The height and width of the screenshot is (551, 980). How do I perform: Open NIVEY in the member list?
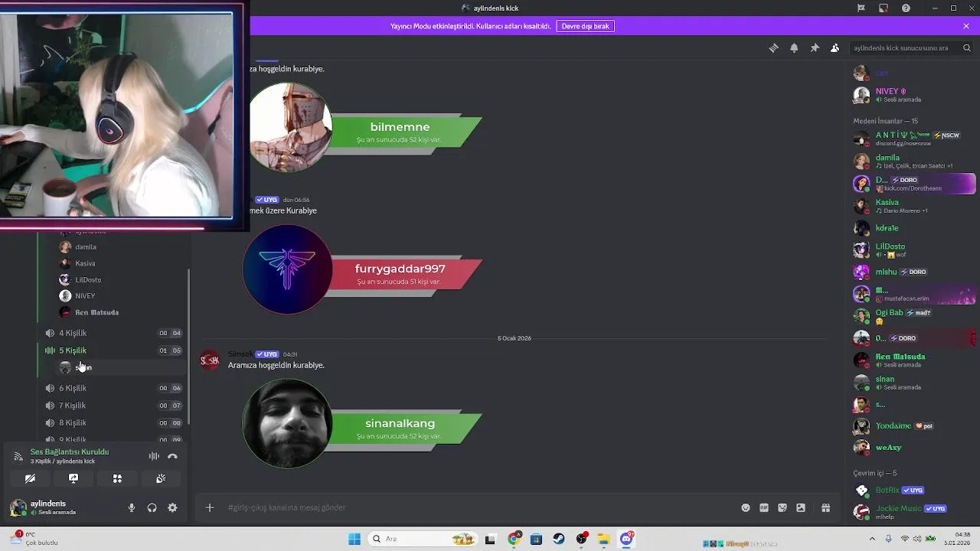coord(913,95)
